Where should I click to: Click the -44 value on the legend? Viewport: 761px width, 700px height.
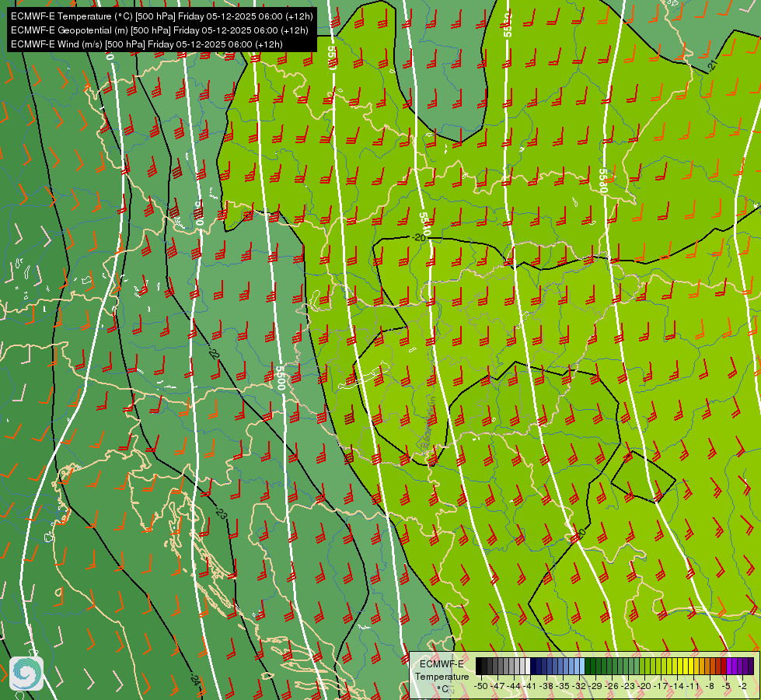(x=514, y=686)
